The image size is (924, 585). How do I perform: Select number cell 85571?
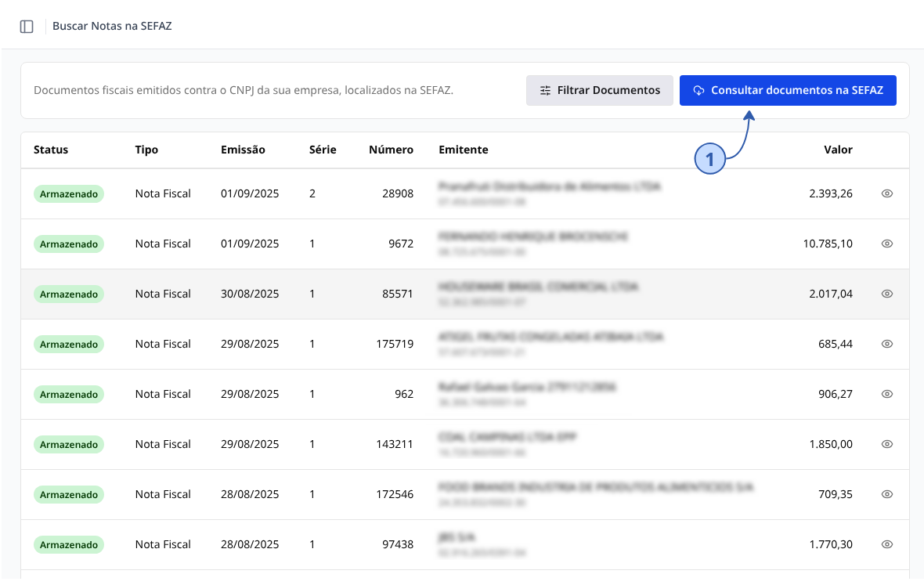tap(398, 294)
